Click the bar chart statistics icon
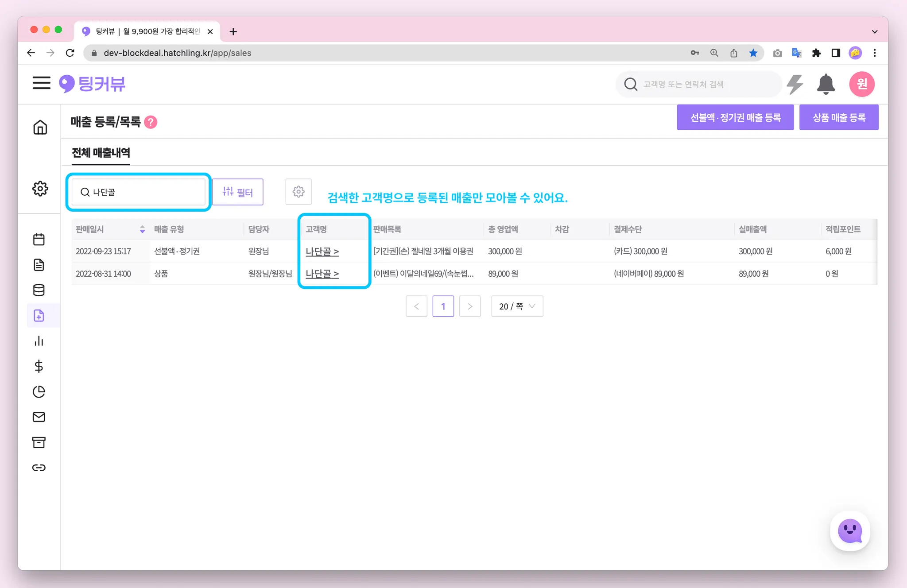Screen dimensions: 907x588 tap(39, 341)
